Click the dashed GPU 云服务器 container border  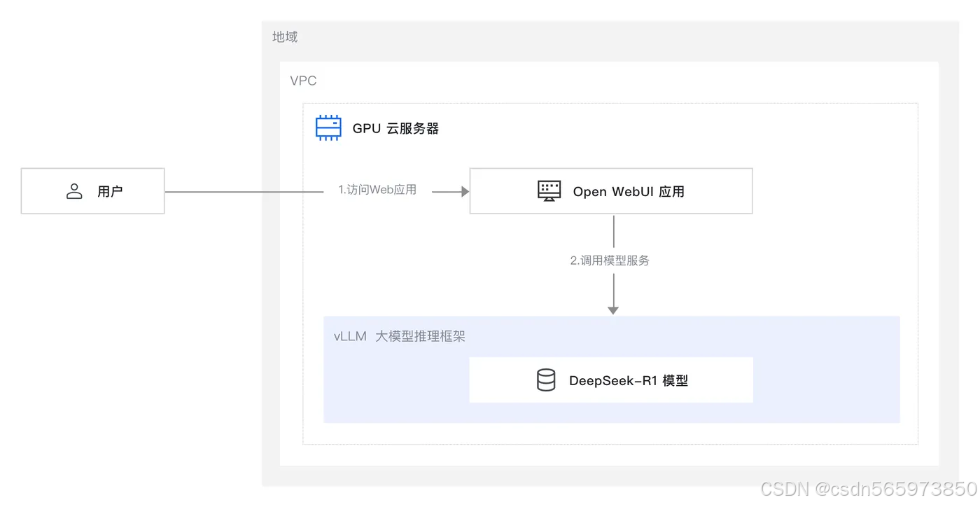[x=609, y=104]
